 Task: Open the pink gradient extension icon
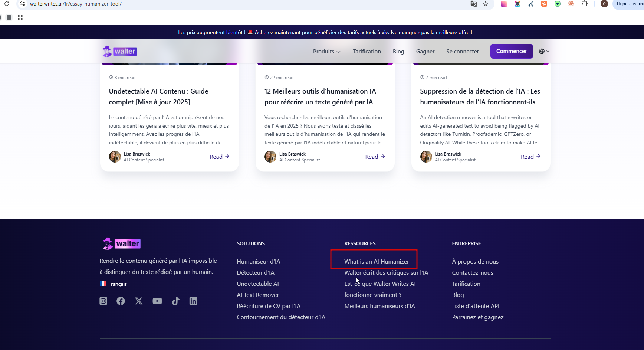pos(504,4)
